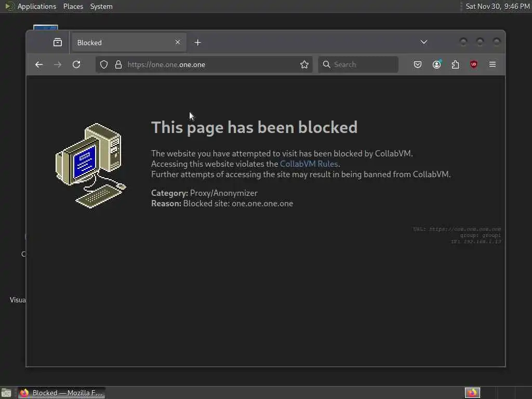532x399 pixels.
Task: Open the Firefox hamburger menu
Action: (493, 64)
